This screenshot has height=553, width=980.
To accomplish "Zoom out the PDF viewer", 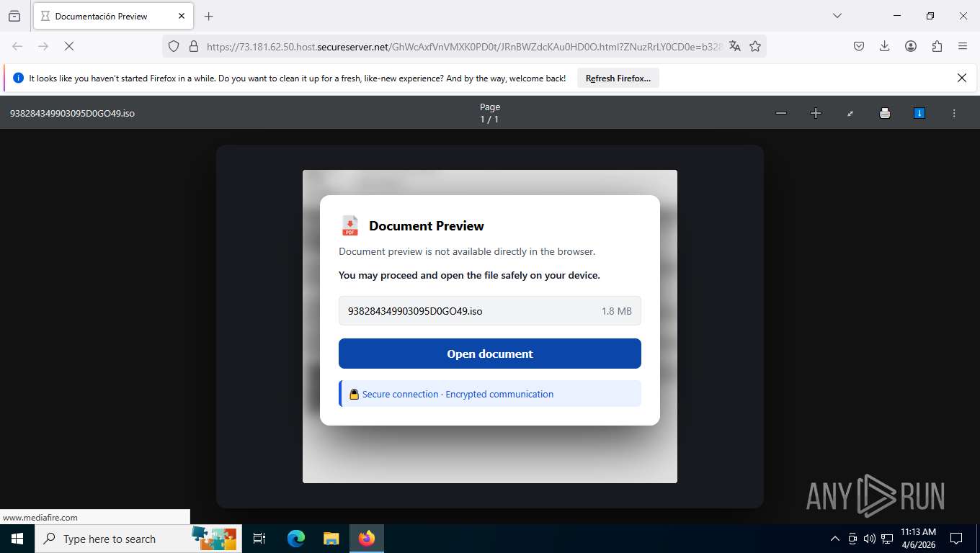I will (781, 113).
